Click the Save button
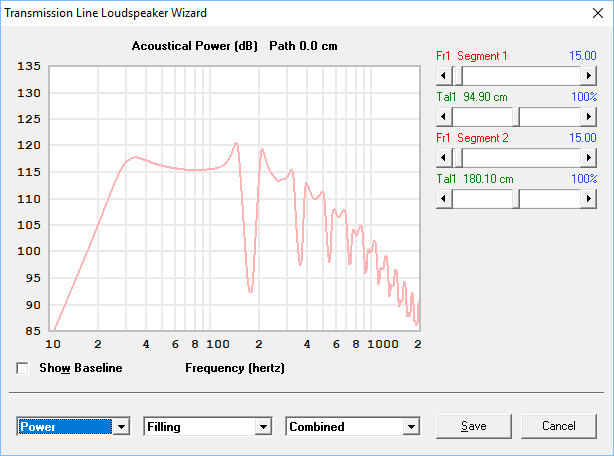Viewport: 614px width, 456px height. point(473,426)
